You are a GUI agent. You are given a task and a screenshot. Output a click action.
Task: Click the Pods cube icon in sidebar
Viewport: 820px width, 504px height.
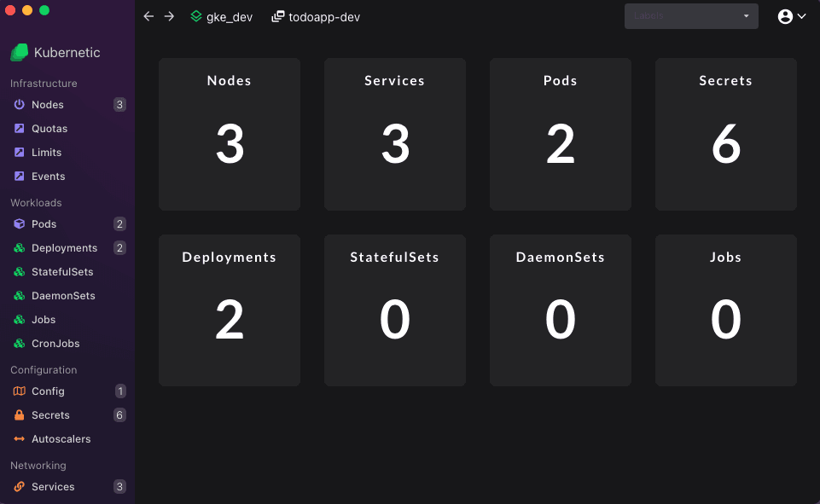(20, 223)
